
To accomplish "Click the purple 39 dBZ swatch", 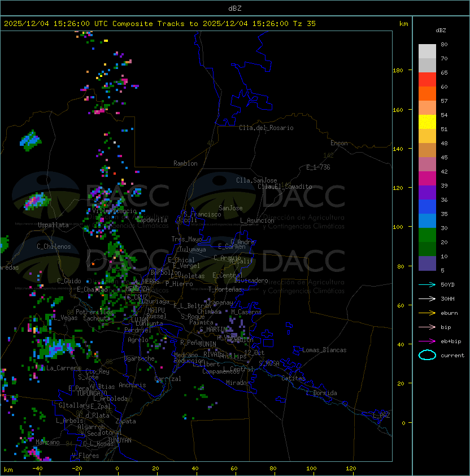I will pos(427,192).
